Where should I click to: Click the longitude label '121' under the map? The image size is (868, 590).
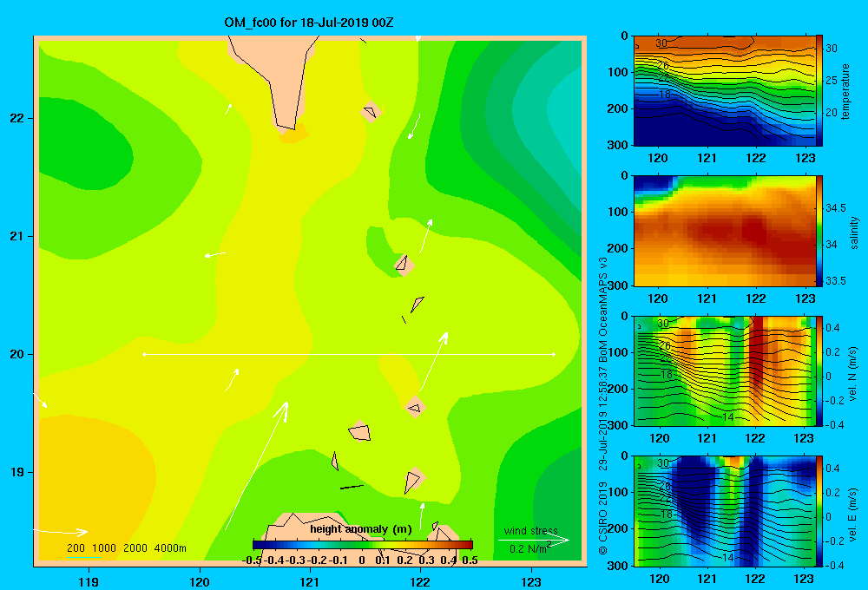(310, 581)
